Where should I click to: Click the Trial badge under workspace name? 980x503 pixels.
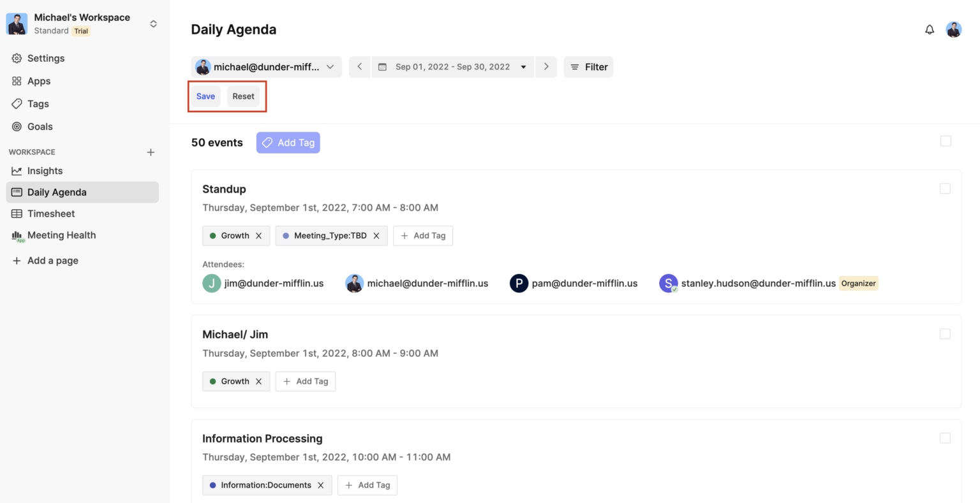tap(81, 31)
